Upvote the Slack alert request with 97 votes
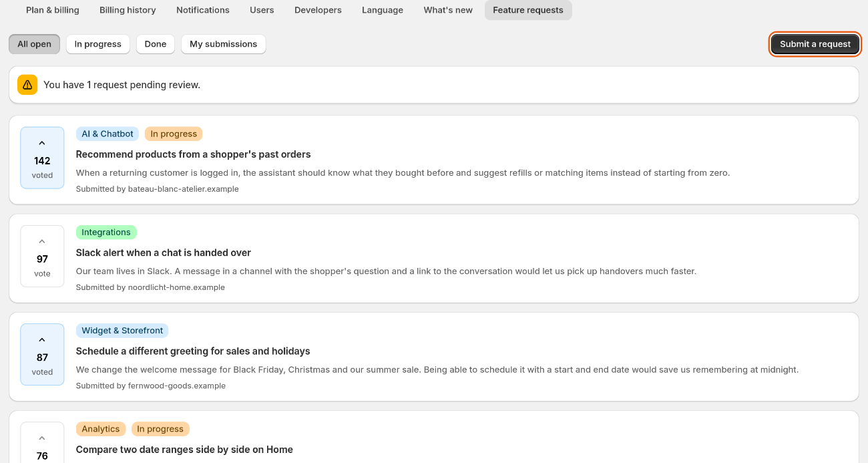The image size is (868, 463). coord(42,256)
